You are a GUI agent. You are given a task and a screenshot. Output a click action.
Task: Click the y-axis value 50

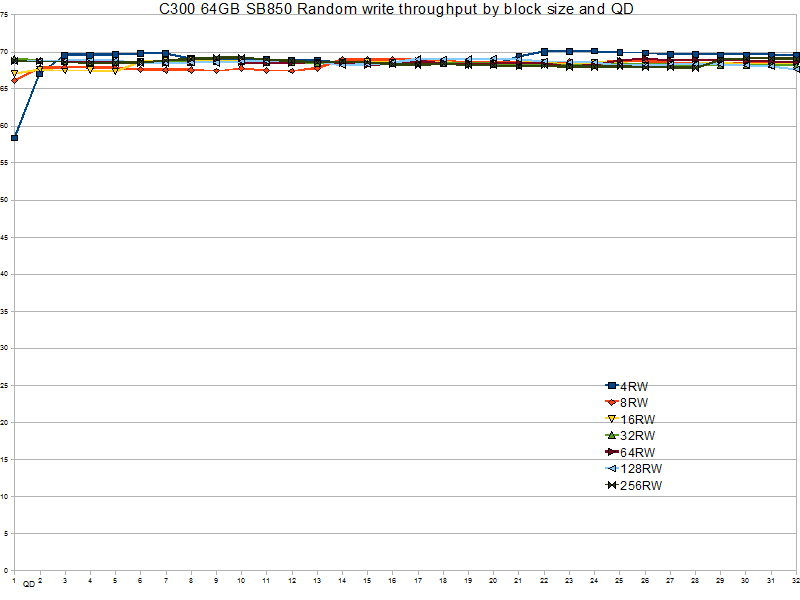[x=4, y=200]
